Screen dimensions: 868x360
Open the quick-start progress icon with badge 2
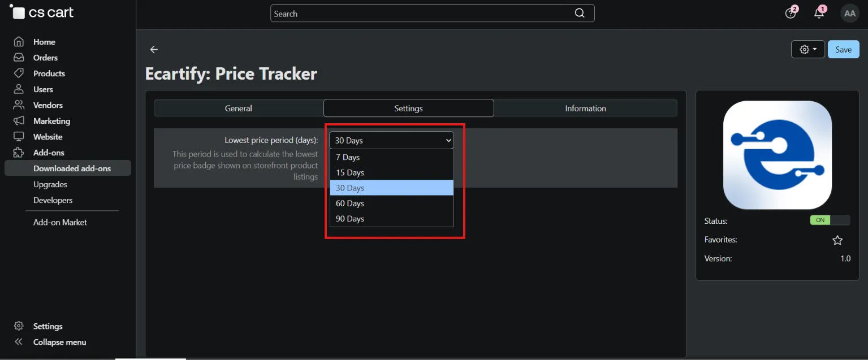click(x=791, y=13)
